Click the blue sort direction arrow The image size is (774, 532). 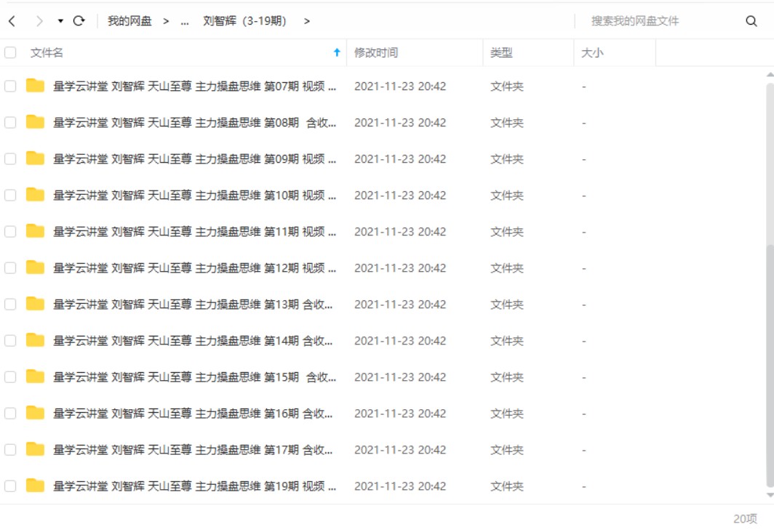(x=337, y=52)
